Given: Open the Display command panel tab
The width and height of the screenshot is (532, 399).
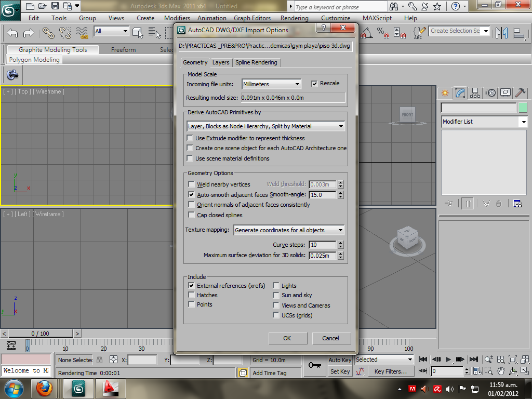Looking at the screenshot, I should (x=506, y=92).
